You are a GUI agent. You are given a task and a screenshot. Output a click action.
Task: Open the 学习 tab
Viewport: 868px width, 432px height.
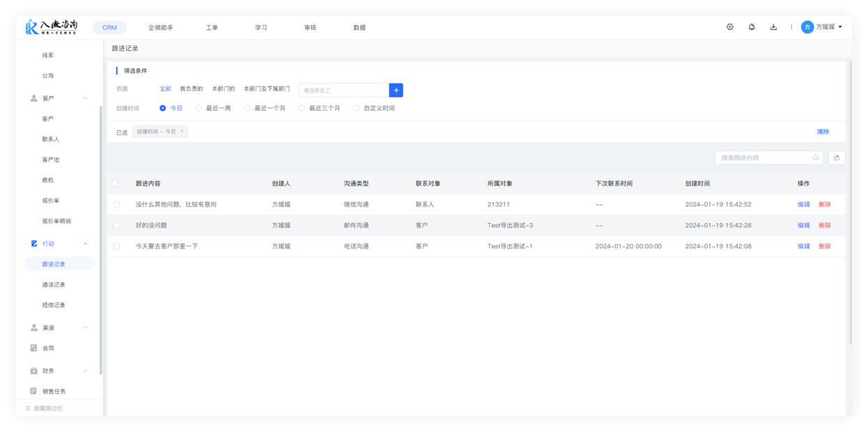pos(261,27)
